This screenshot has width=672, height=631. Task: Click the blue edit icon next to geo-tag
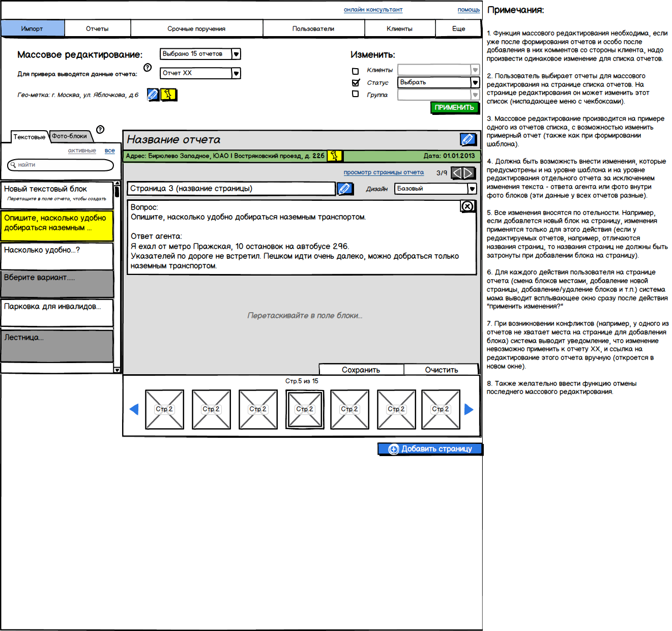[153, 94]
